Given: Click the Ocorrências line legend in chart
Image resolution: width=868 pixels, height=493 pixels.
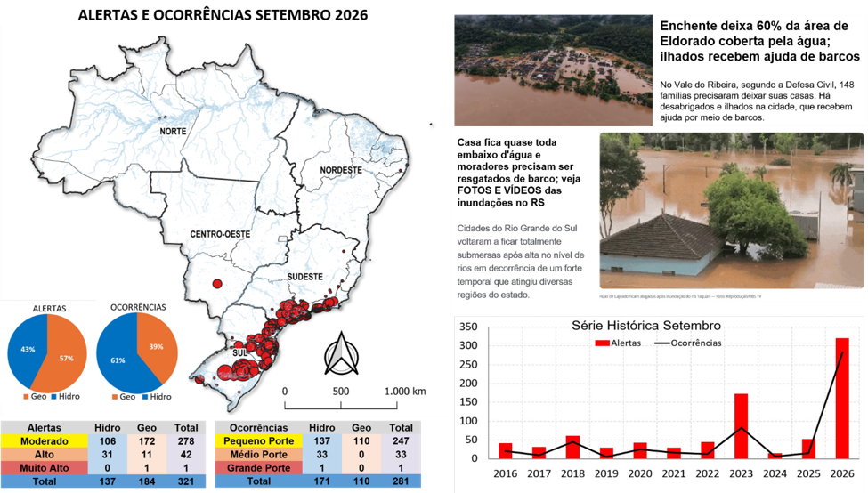Looking at the screenshot, I should point(688,343).
